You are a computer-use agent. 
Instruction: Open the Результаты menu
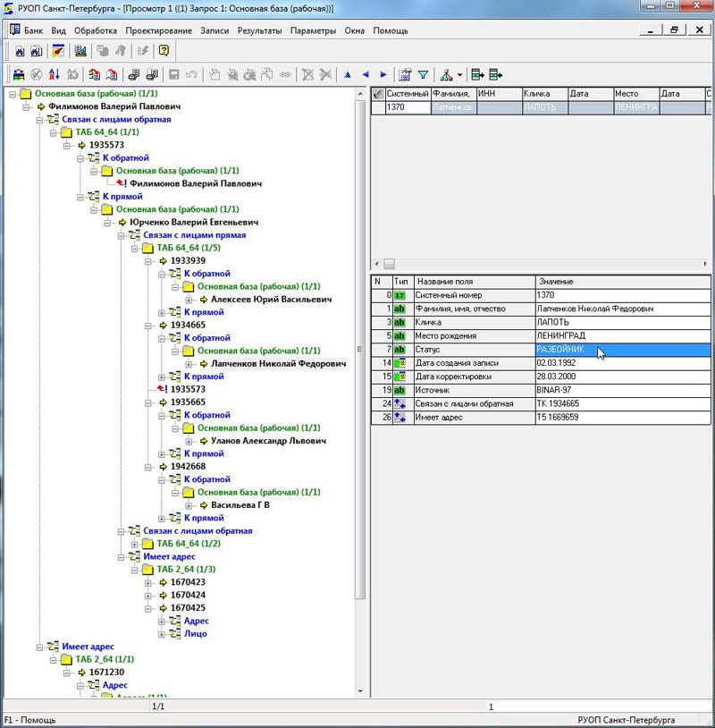click(260, 30)
